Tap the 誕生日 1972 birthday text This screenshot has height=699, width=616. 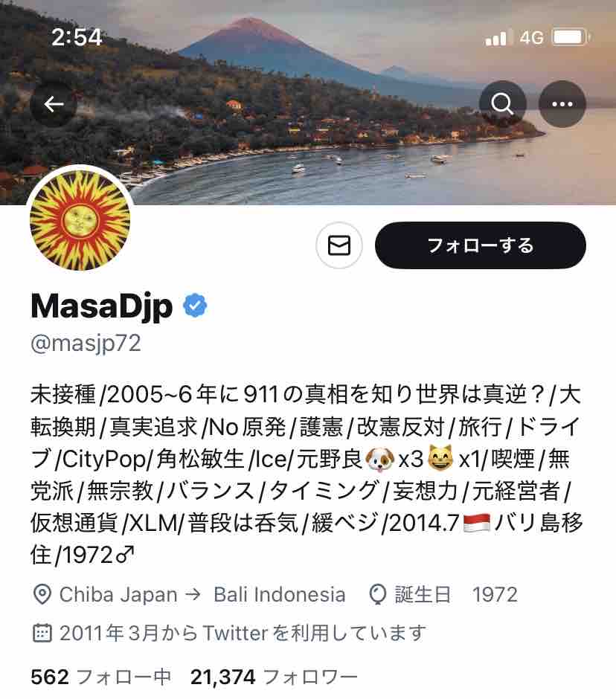click(x=456, y=594)
